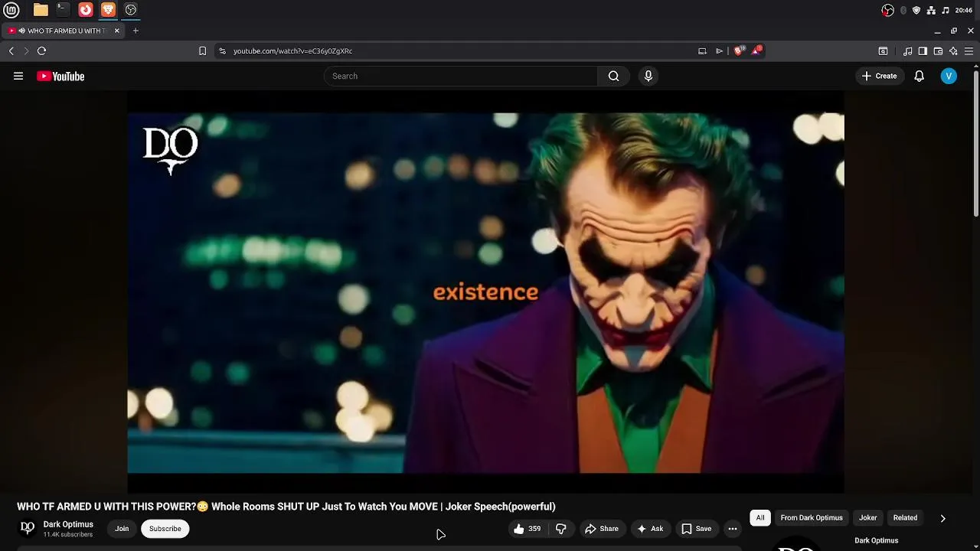Viewport: 980px width, 551px height.
Task: Open the Files folder from panel
Action: tap(41, 10)
